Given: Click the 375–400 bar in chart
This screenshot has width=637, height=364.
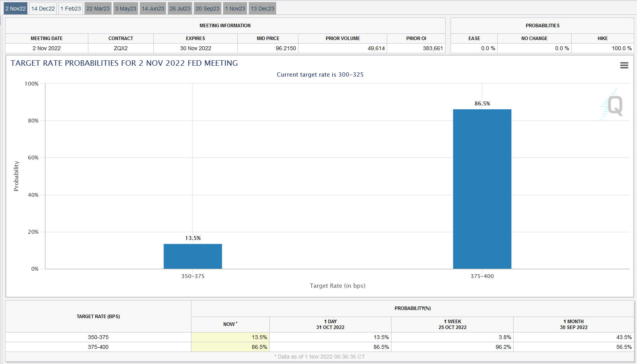Looking at the screenshot, I should [x=482, y=189].
